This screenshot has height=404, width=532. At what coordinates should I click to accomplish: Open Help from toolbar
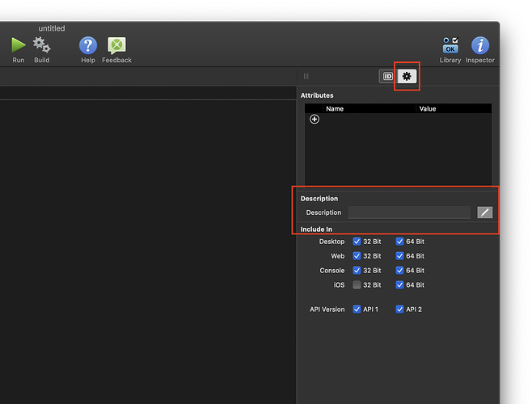tap(88, 45)
